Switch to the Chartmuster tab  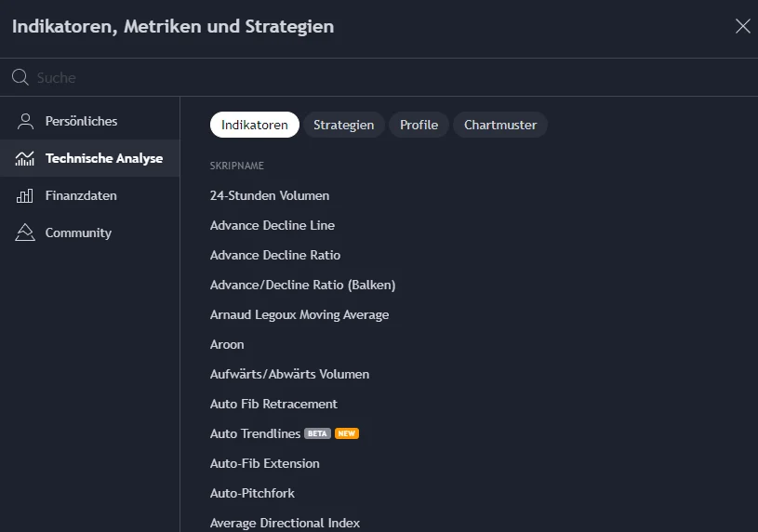pos(500,125)
